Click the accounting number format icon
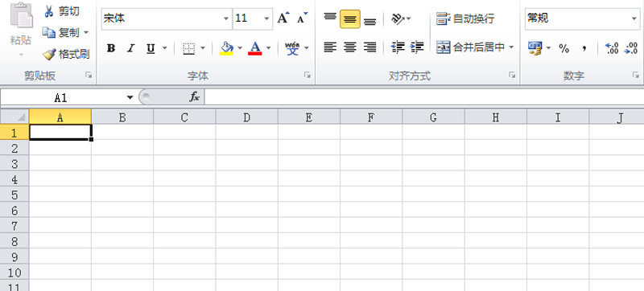This screenshot has width=644, height=291. coord(535,48)
